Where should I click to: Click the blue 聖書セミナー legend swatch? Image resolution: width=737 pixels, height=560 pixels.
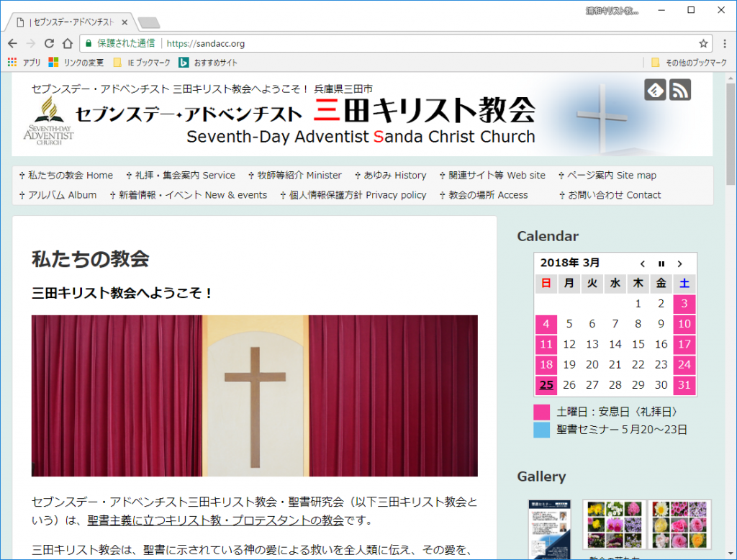coord(541,430)
